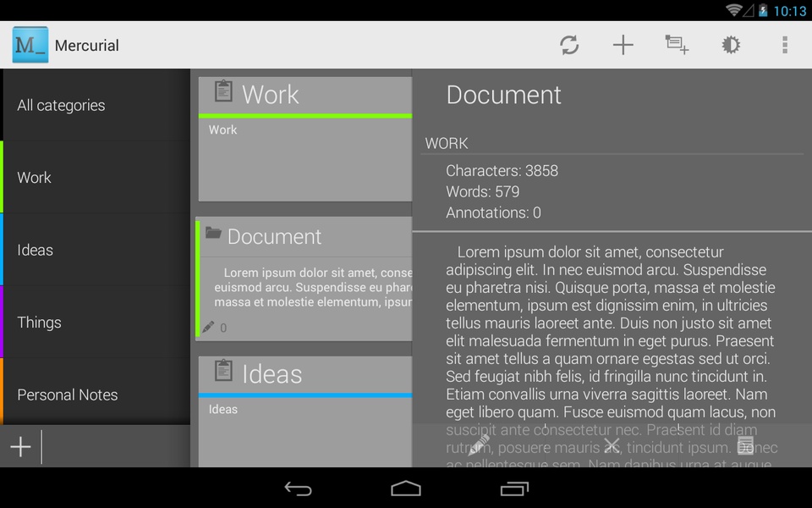Edit the document with the pencil icon
The image size is (812, 508).
point(479,445)
